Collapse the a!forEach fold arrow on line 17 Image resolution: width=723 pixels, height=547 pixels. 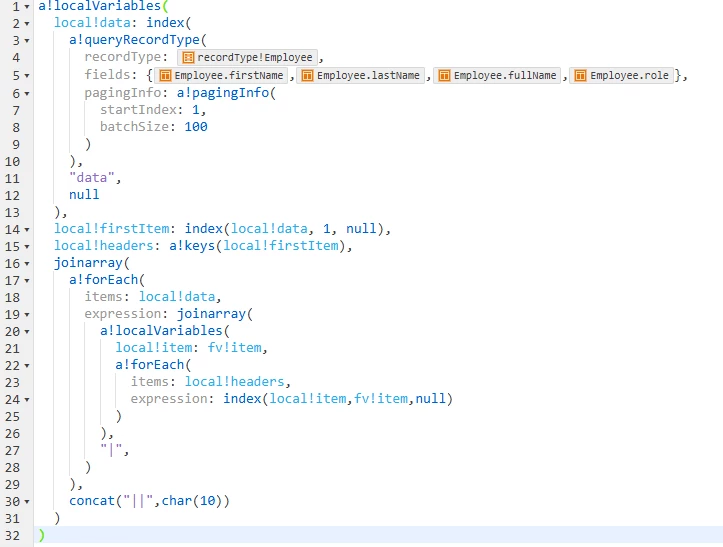coord(27,280)
